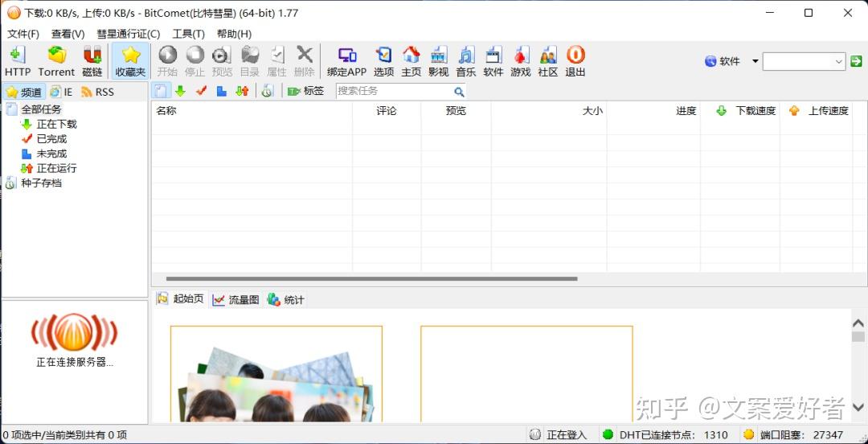
Task: Switch to the IE sidebar tab
Action: pos(61,92)
